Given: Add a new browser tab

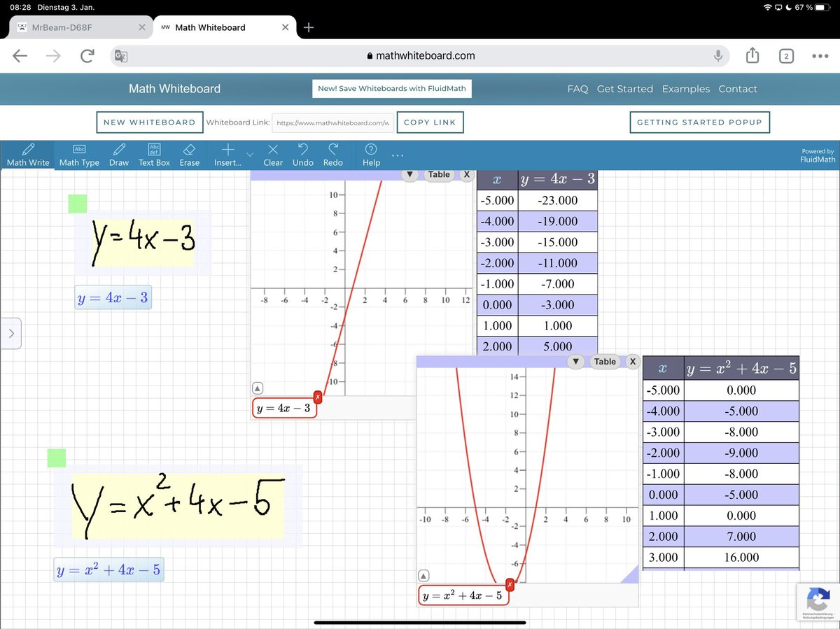Looking at the screenshot, I should (309, 27).
